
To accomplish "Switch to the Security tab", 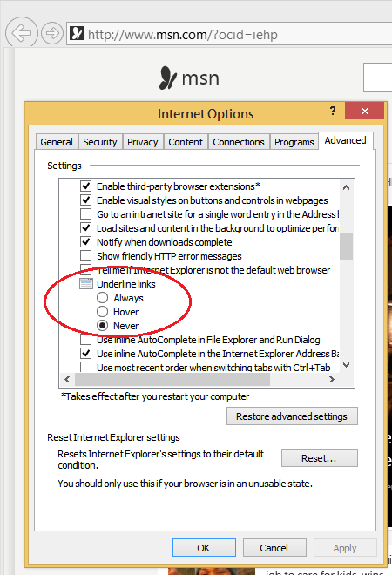I will pos(99,142).
